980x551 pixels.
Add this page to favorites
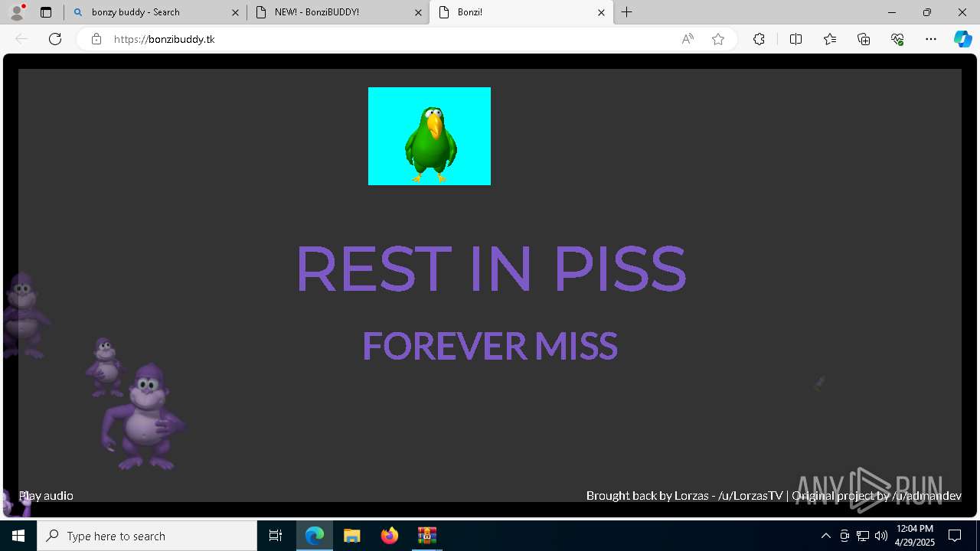[x=718, y=39]
